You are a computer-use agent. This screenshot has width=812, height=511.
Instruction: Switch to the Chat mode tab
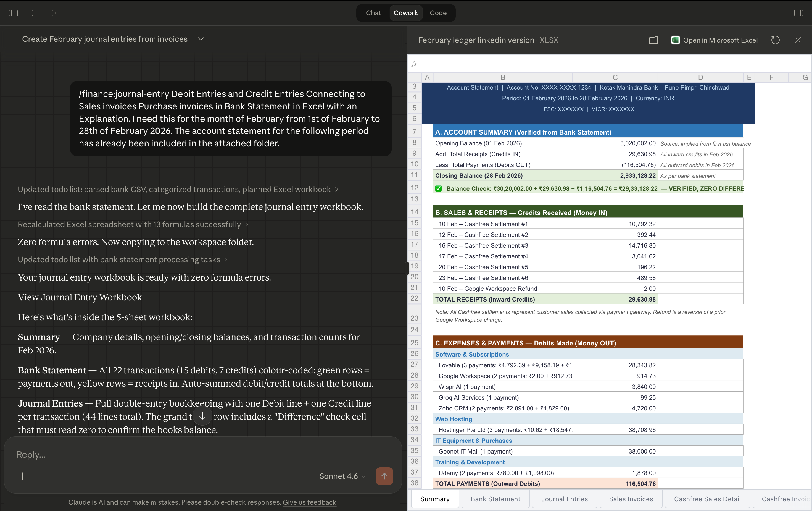click(373, 13)
